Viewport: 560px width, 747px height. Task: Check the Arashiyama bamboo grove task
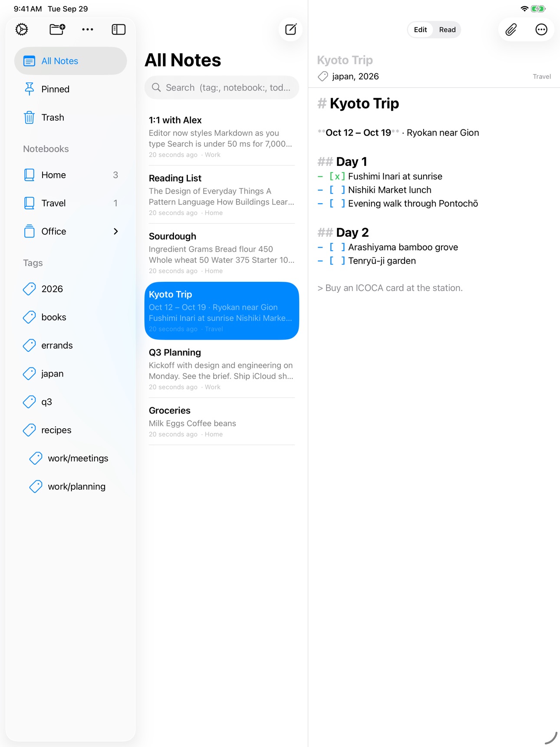click(337, 247)
